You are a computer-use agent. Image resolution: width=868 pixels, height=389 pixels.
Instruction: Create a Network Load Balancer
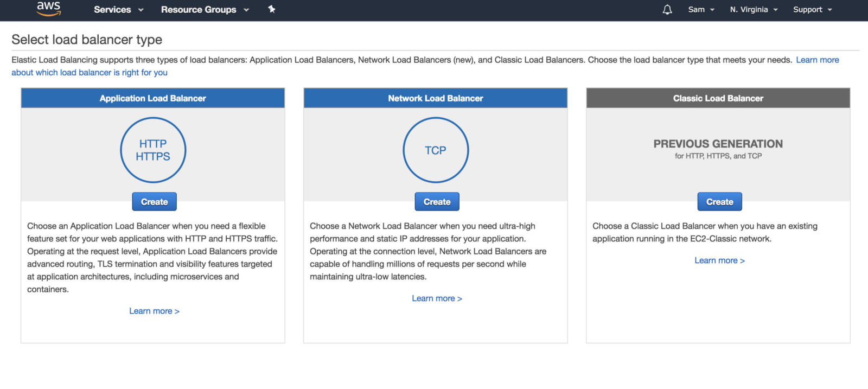(437, 202)
